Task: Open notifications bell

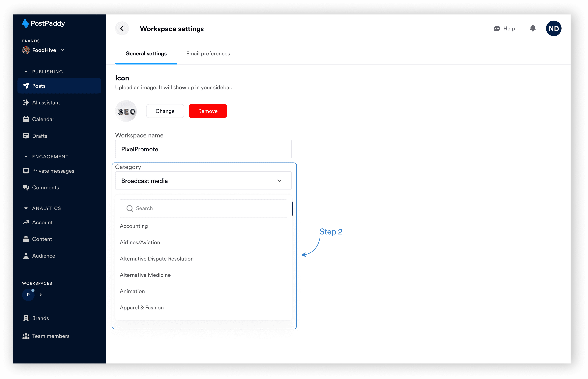Action: tap(532, 29)
